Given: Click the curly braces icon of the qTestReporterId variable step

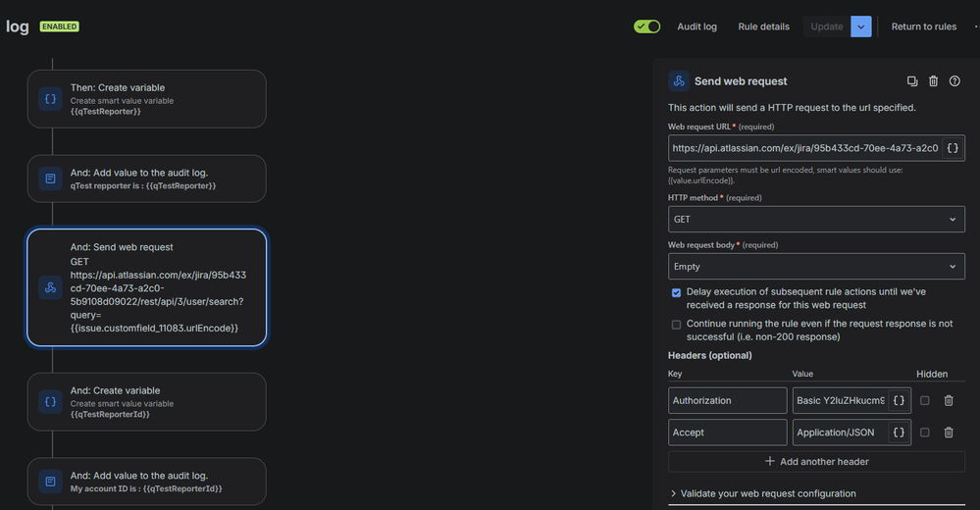Looking at the screenshot, I should (x=51, y=402).
